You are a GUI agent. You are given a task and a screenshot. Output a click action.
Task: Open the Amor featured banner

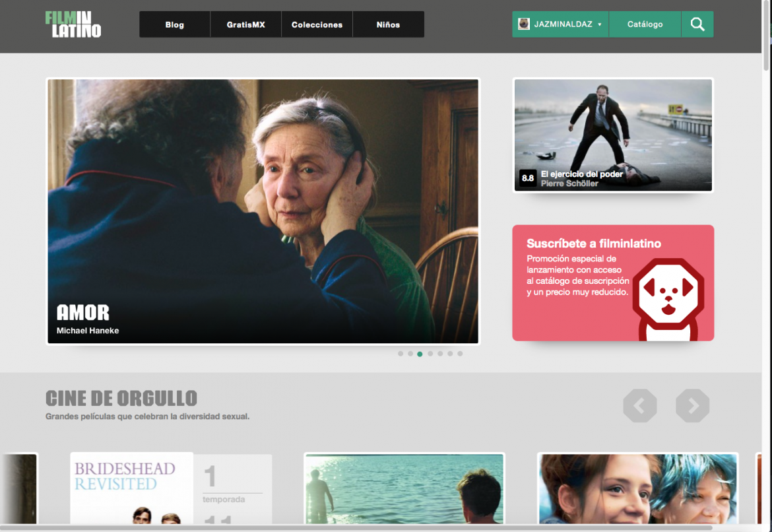pos(263,211)
